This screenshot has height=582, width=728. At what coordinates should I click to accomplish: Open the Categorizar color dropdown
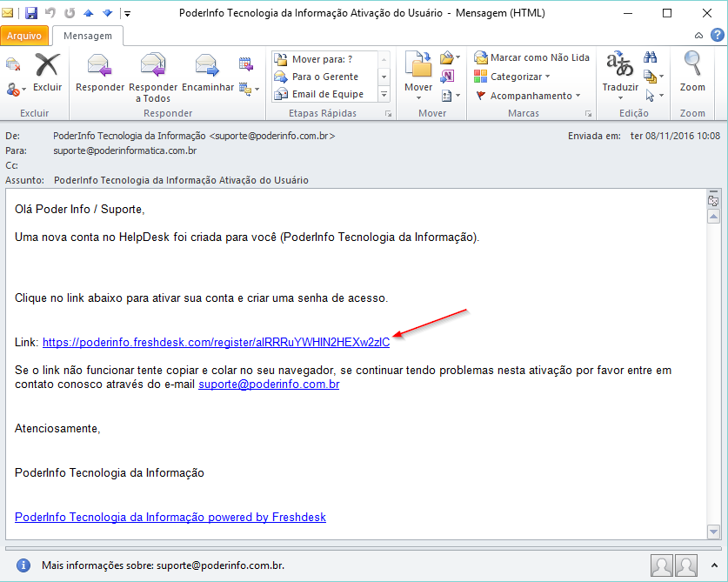[x=512, y=77]
